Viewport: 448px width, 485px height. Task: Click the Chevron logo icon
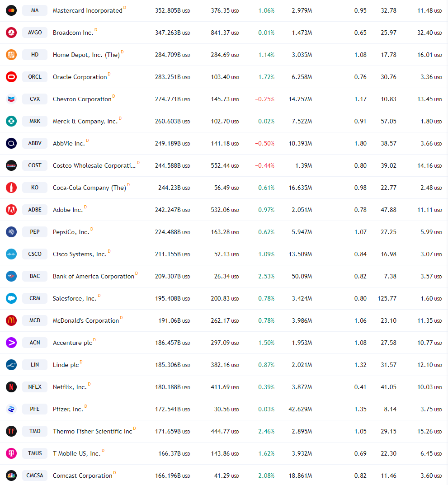pyautogui.click(x=11, y=99)
